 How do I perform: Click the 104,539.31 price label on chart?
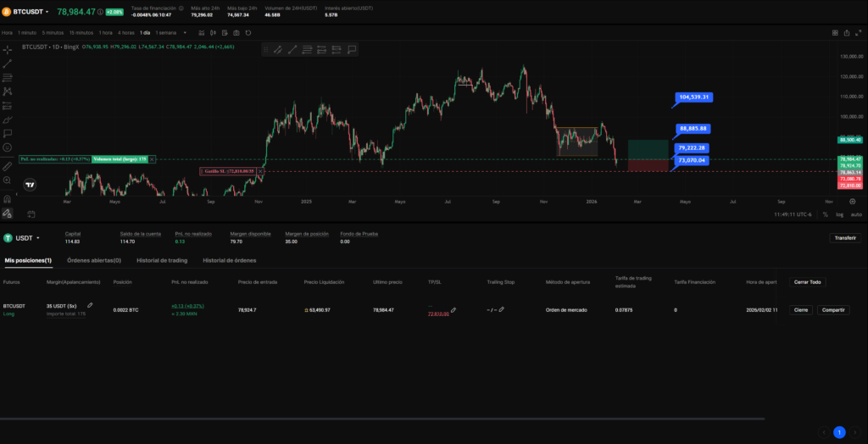[693, 97]
